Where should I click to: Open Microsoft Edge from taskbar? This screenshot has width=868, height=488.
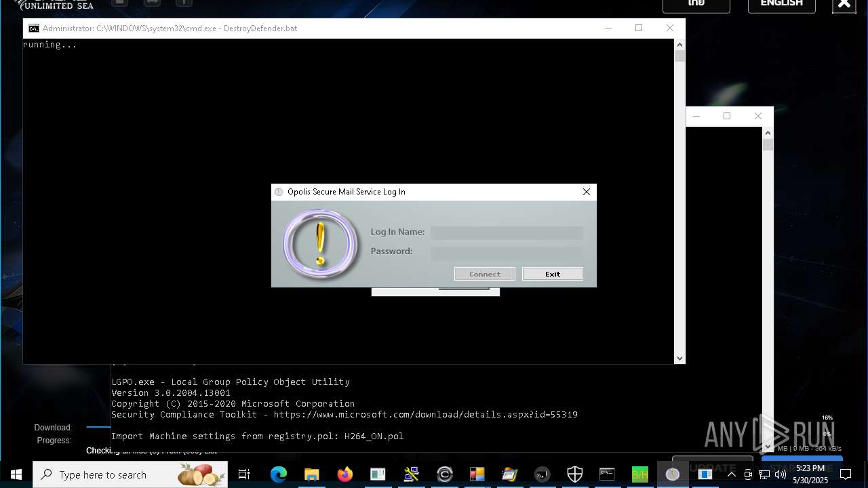[279, 474]
